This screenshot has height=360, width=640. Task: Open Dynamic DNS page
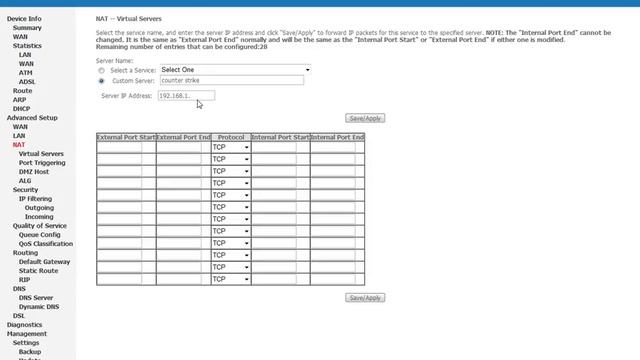coord(39,307)
